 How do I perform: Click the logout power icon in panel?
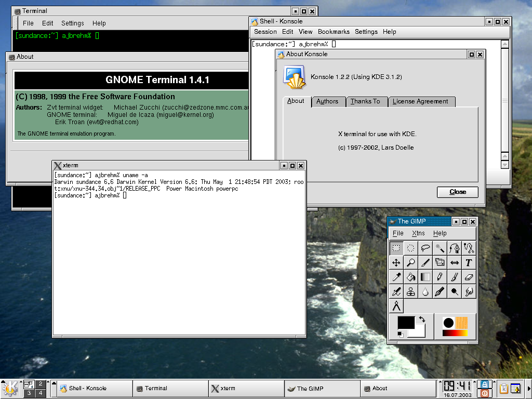coord(485,394)
